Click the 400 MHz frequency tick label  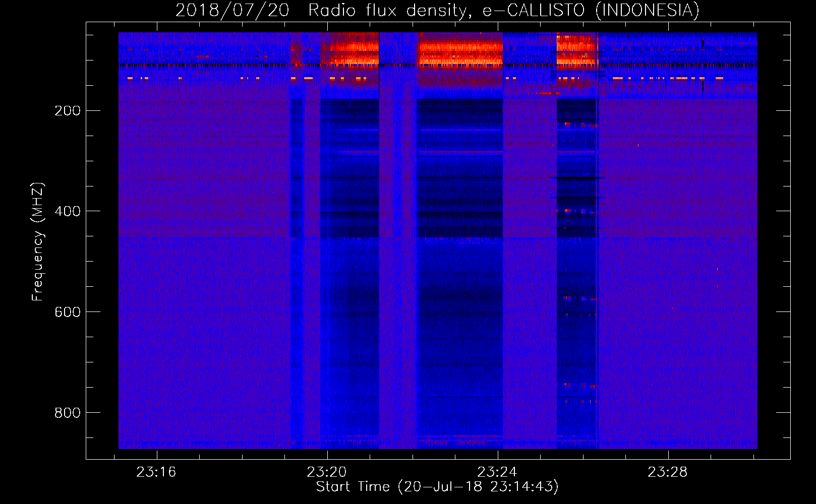[x=68, y=211]
